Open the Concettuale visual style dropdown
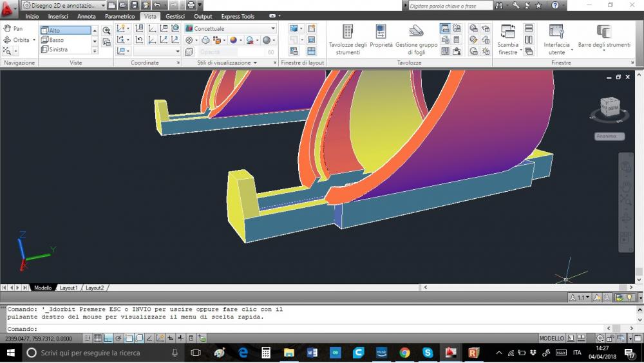Viewport: 644px width, 363px height. pos(231,29)
